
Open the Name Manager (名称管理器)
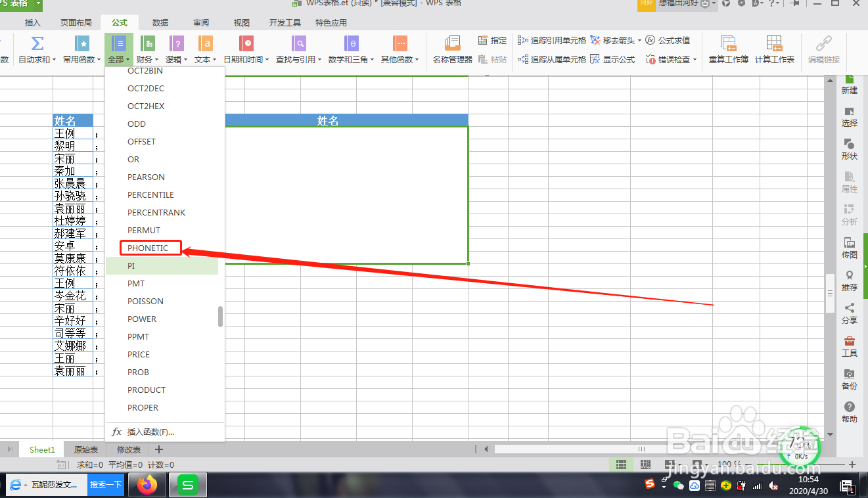click(x=452, y=50)
